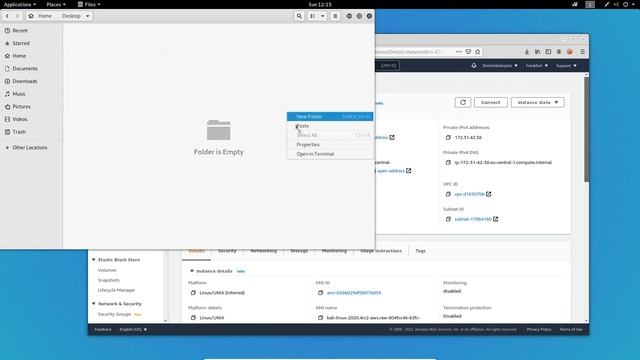Open Volumes in the AWS sidebar

(x=107, y=270)
